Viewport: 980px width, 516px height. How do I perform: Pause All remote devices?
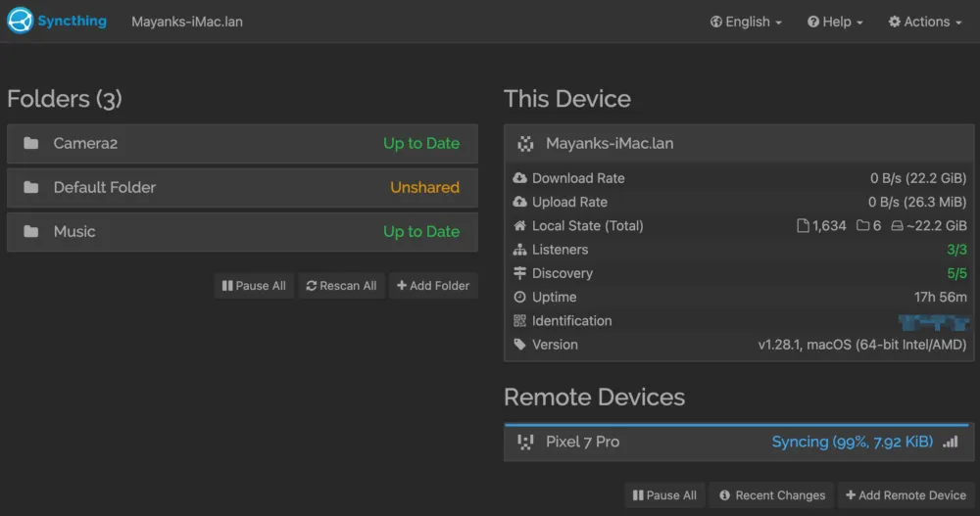pyautogui.click(x=664, y=495)
